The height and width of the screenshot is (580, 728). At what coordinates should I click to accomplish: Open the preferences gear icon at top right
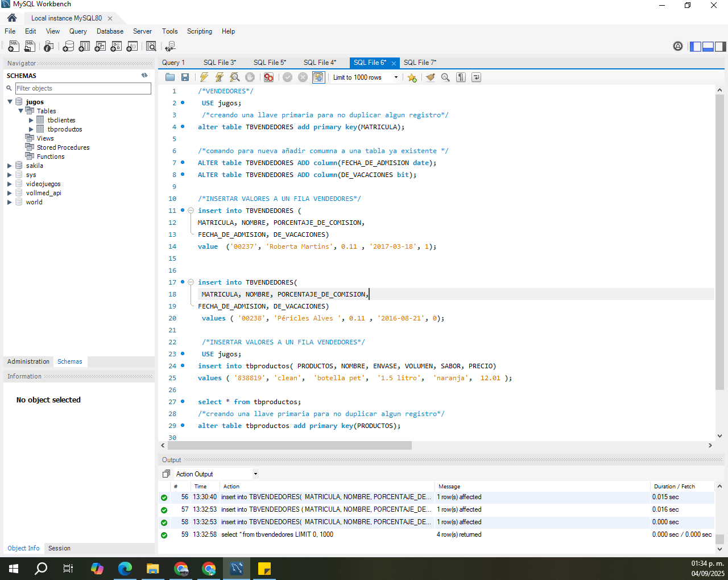(x=678, y=47)
